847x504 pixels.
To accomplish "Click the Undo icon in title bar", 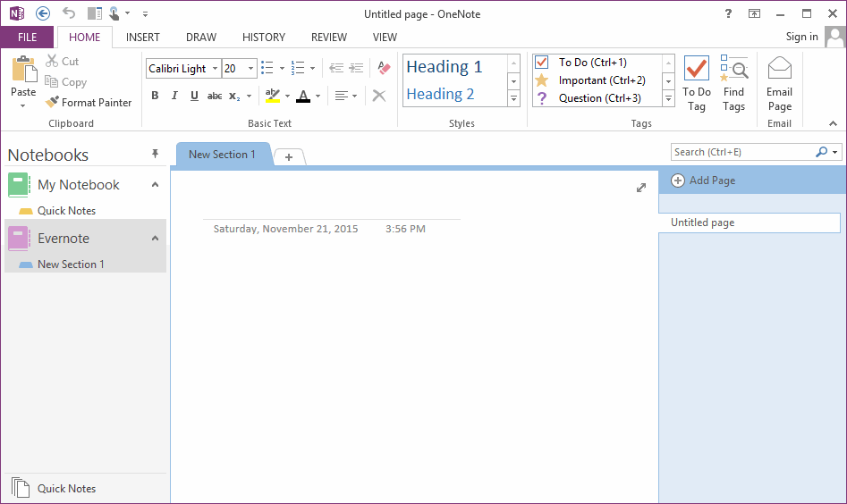I will click(69, 13).
